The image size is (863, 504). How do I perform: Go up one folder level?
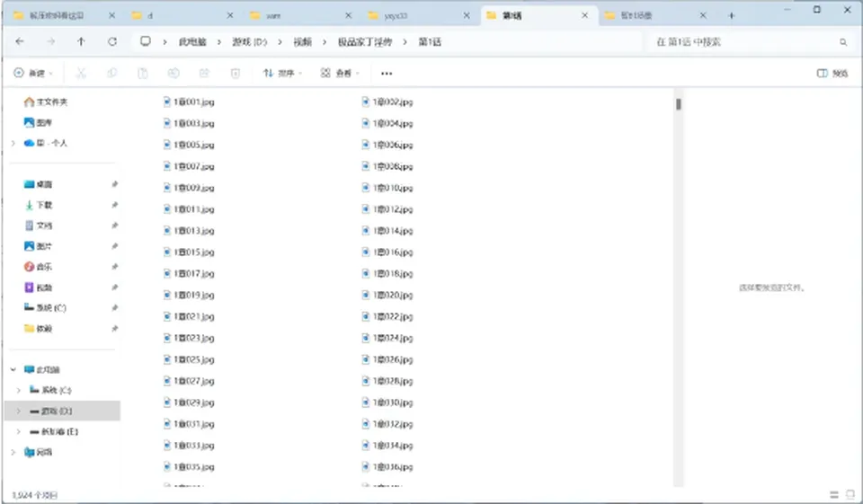tap(81, 41)
